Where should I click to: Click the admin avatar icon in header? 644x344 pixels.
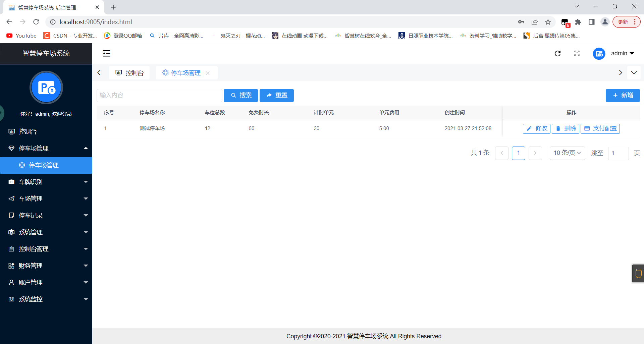click(599, 54)
